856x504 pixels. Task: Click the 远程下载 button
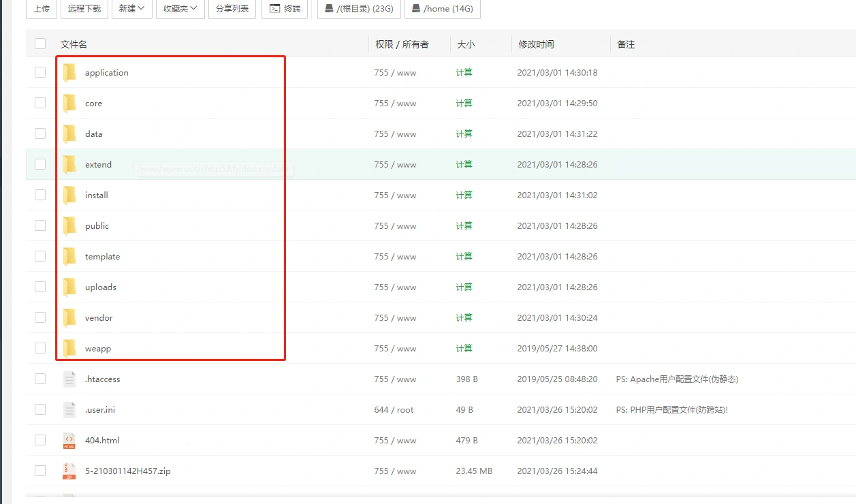point(84,8)
